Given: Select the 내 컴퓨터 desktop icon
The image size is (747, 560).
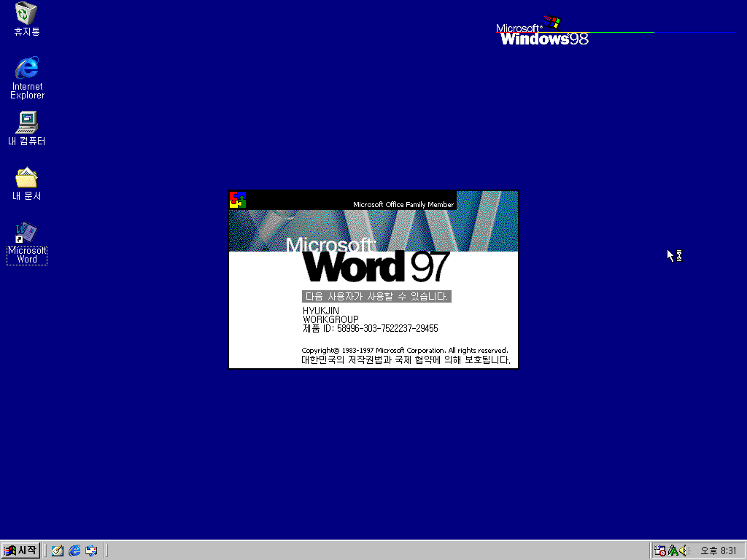Looking at the screenshot, I should pyautogui.click(x=27, y=128).
